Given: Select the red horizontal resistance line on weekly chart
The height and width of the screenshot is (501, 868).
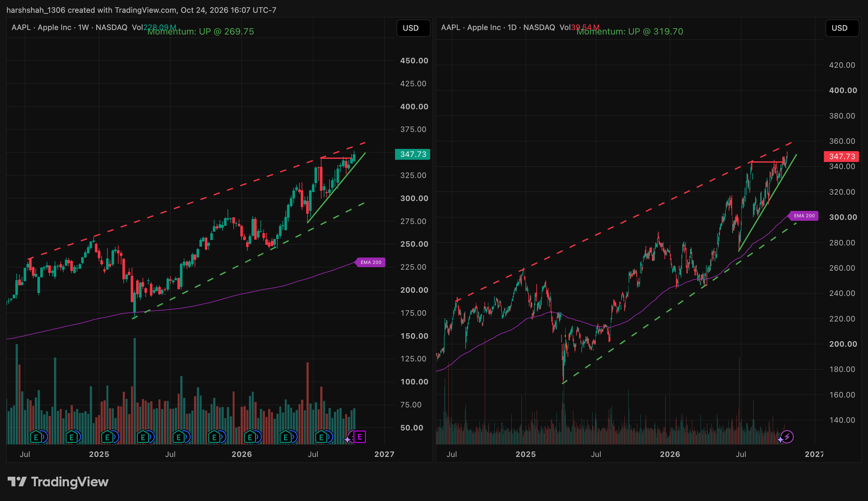Looking at the screenshot, I should pyautogui.click(x=337, y=158).
